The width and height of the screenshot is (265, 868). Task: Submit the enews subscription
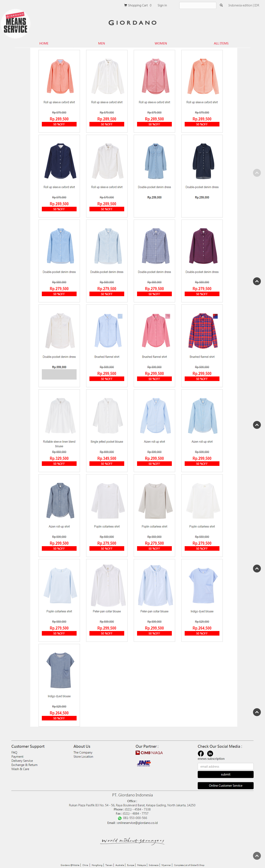click(x=225, y=774)
